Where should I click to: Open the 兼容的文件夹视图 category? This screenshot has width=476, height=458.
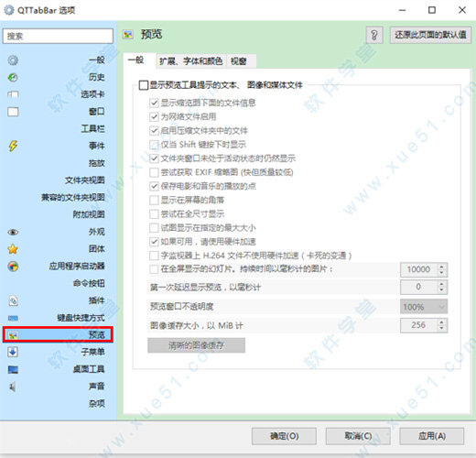click(x=73, y=198)
